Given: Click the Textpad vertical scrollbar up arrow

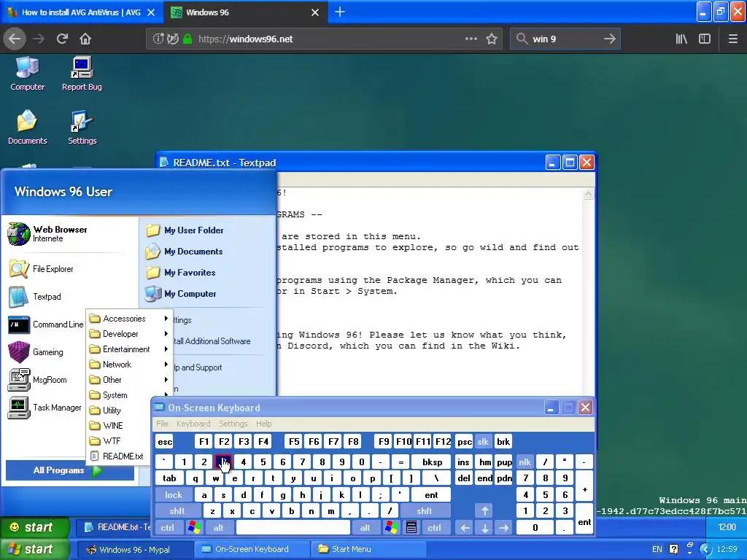Looking at the screenshot, I should [x=589, y=194].
